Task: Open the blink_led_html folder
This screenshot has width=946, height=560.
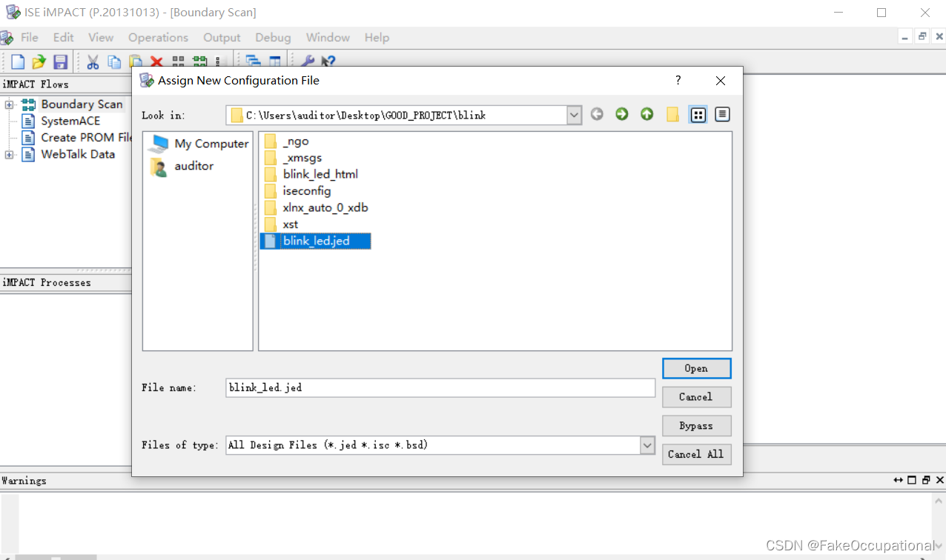Action: 311,174
